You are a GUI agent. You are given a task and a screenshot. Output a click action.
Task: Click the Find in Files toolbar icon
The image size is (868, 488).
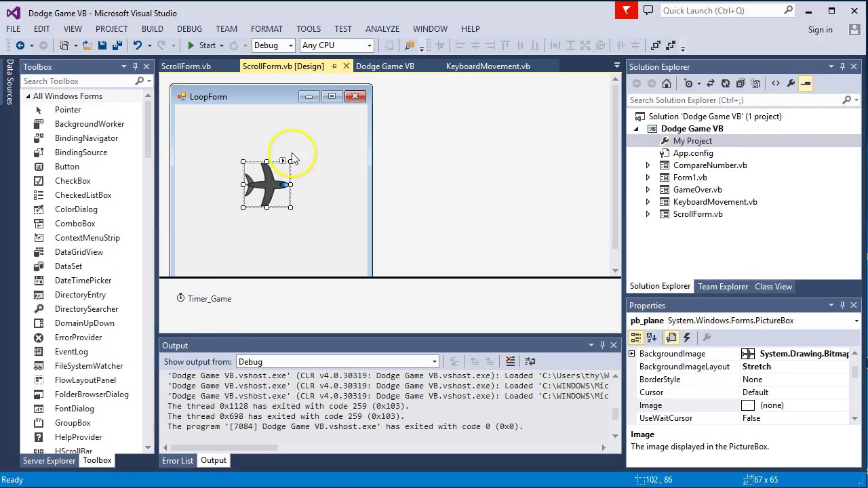pos(409,45)
